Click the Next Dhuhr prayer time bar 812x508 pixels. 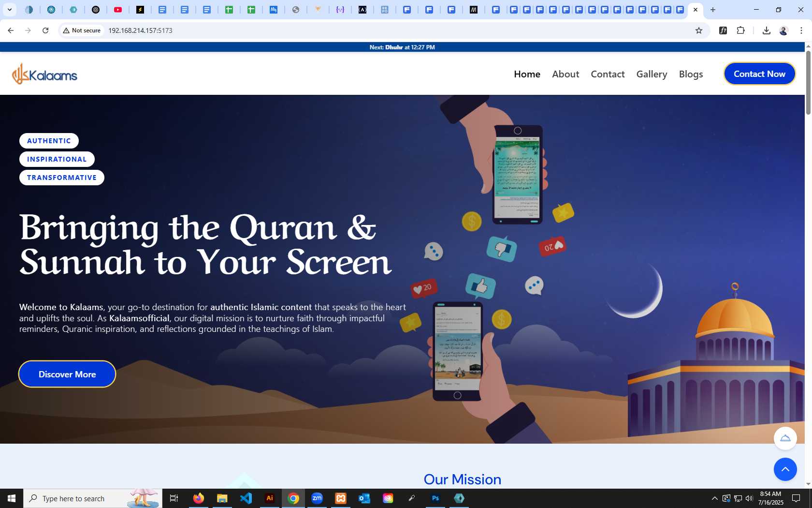pos(402,47)
